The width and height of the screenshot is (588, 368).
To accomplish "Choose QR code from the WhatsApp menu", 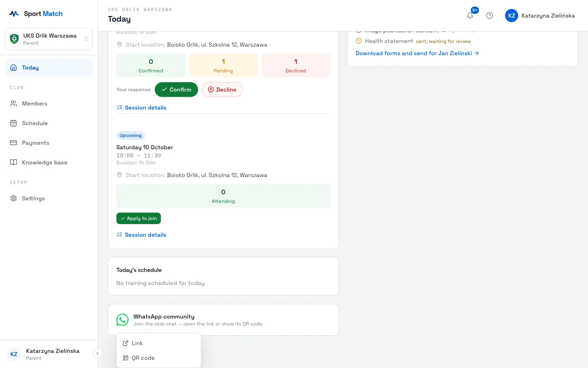I will (x=159, y=358).
